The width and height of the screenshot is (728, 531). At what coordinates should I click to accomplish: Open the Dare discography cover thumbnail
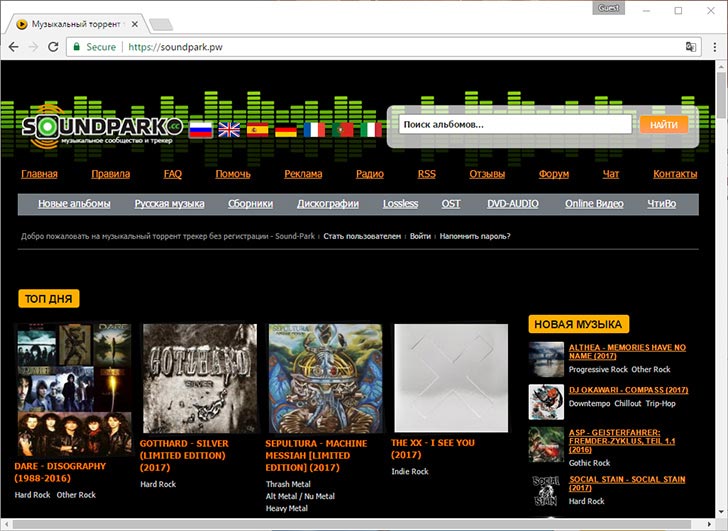74,390
